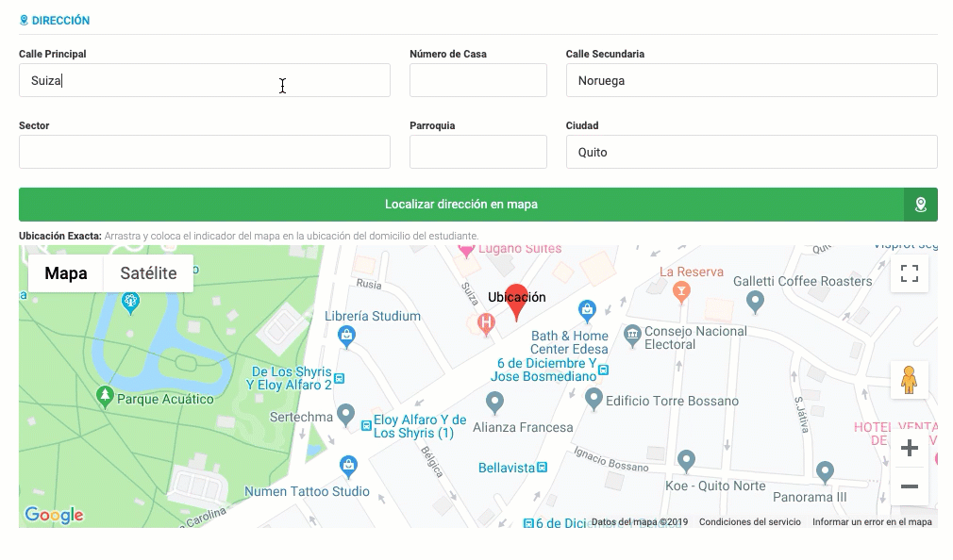953x560 pixels.
Task: Focus the Número de Casa field
Action: click(477, 80)
